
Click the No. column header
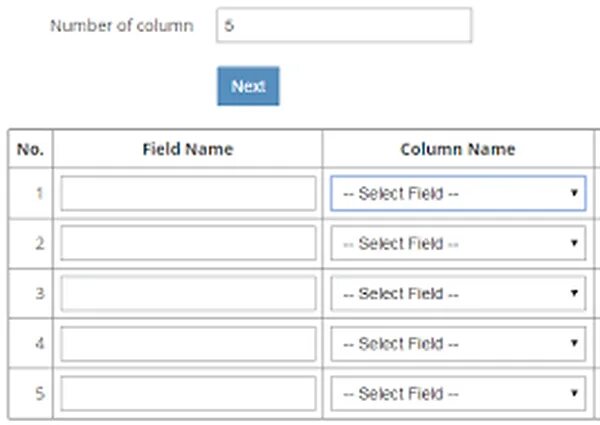(31, 149)
